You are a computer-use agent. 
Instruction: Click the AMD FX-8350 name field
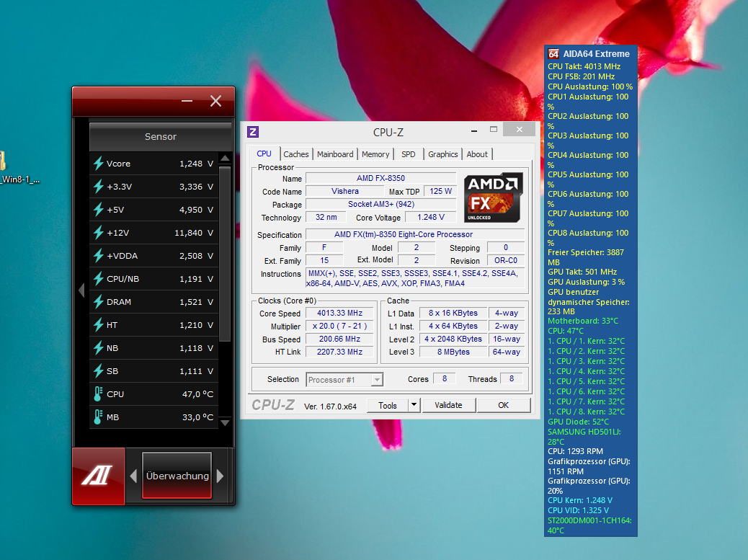(380, 178)
